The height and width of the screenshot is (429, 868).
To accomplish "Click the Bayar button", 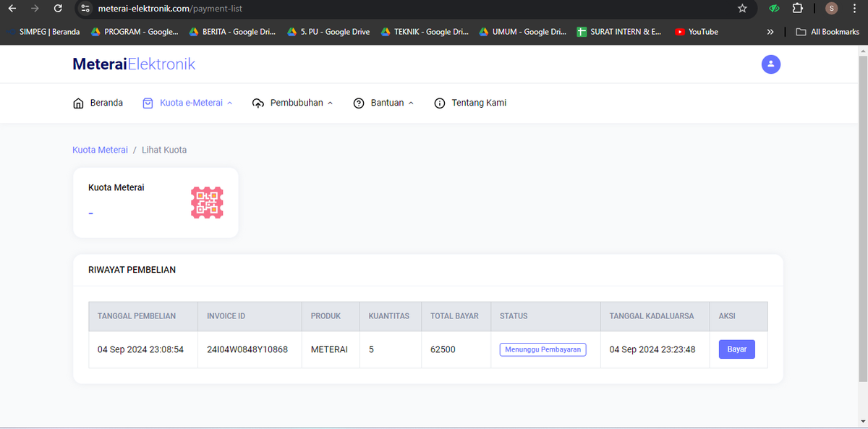I will click(737, 349).
